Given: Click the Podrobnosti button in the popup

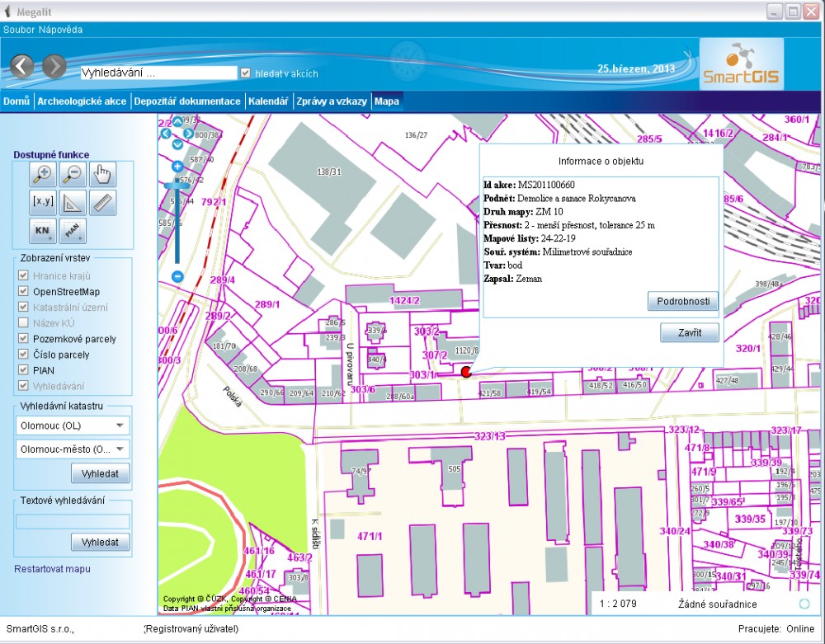Looking at the screenshot, I should pos(682,301).
